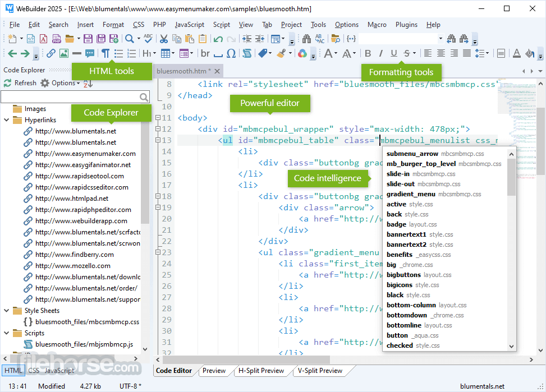546x392 pixels.
Task: Insert a script block scroll icon
Action: tap(247, 54)
